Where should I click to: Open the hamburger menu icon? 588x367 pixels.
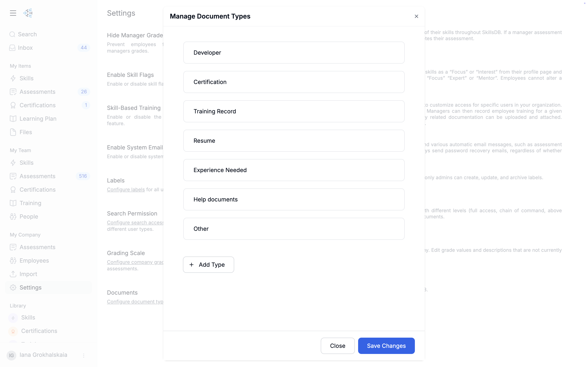click(13, 13)
